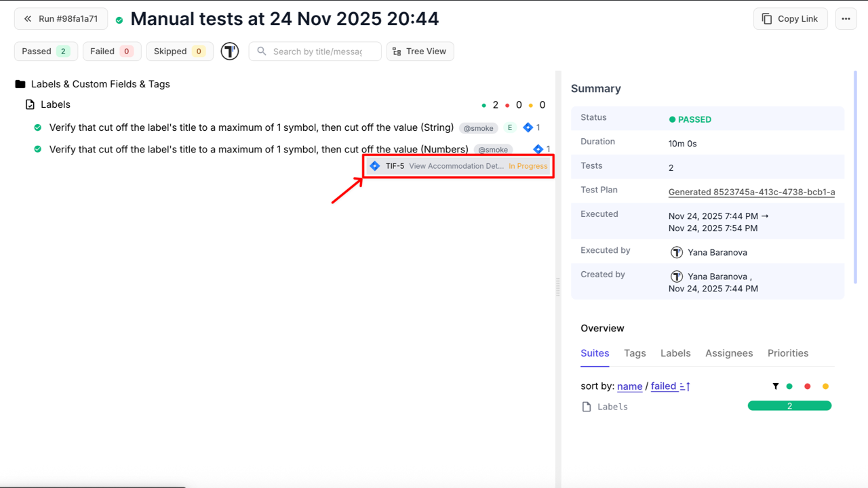This screenshot has width=868, height=488.
Task: Click the folder icon for Labels & Custom Fields & Tags
Action: coord(20,84)
